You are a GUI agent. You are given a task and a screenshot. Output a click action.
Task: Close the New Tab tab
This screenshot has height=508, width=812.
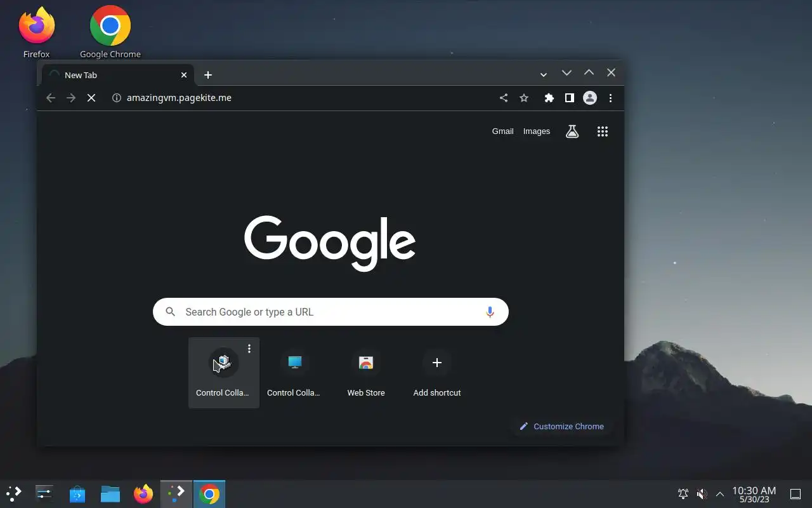pos(184,75)
